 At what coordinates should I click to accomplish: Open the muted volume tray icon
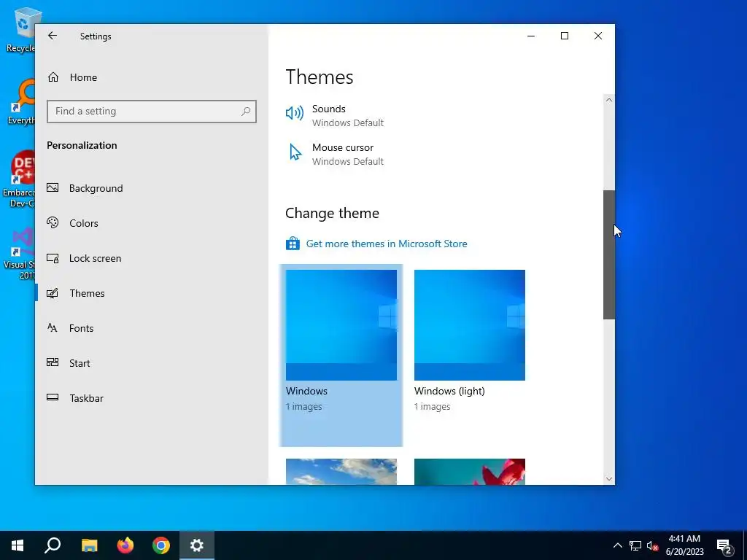point(652,545)
